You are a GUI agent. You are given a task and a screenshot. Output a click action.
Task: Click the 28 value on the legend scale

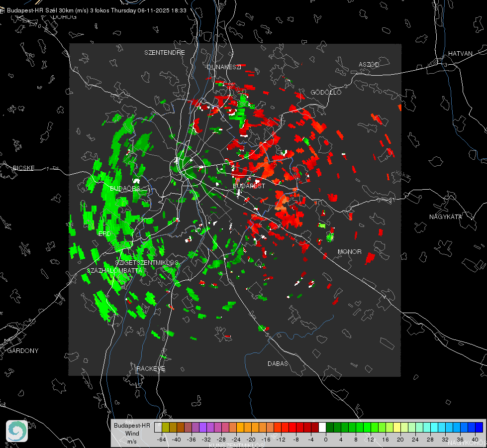click(430, 440)
